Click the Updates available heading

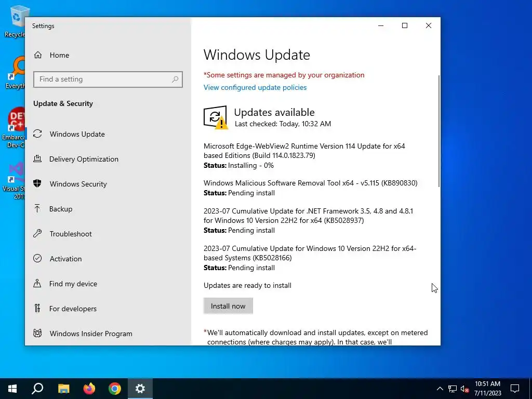[x=274, y=112]
